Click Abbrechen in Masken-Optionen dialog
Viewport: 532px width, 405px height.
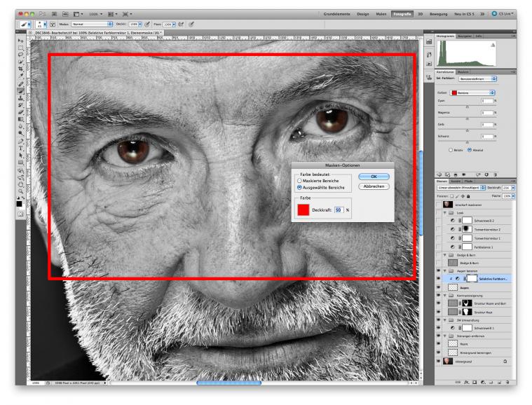click(374, 186)
